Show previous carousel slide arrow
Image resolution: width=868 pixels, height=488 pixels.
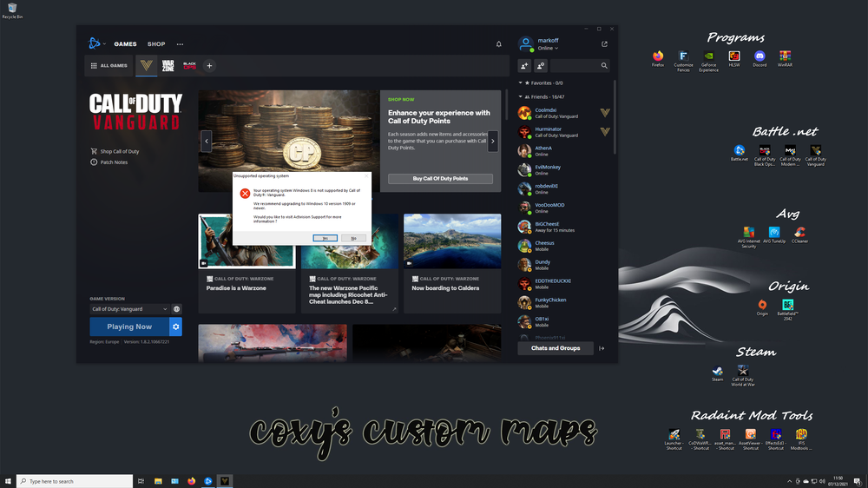click(207, 142)
